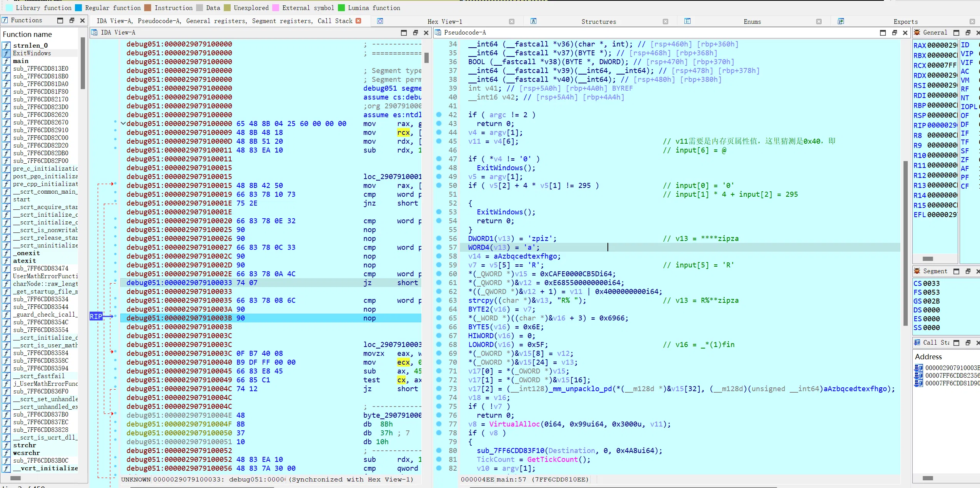The width and height of the screenshot is (980, 488).
Task: Close the combined IDA View-A tab with red X
Action: 358,21
